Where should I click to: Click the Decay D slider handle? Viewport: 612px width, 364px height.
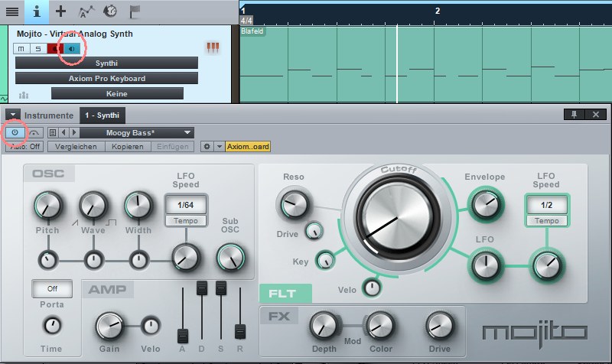pyautogui.click(x=202, y=288)
